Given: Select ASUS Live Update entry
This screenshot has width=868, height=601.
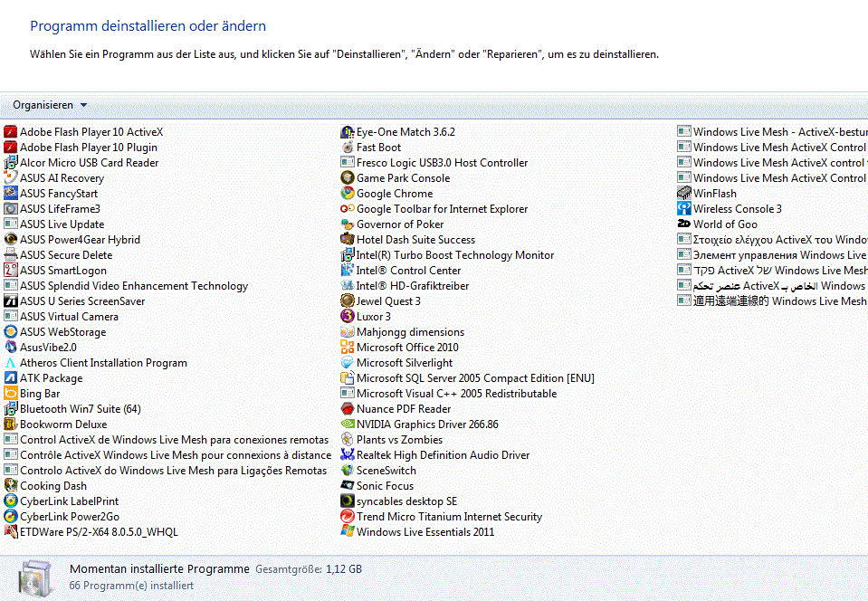Looking at the screenshot, I should 54,224.
